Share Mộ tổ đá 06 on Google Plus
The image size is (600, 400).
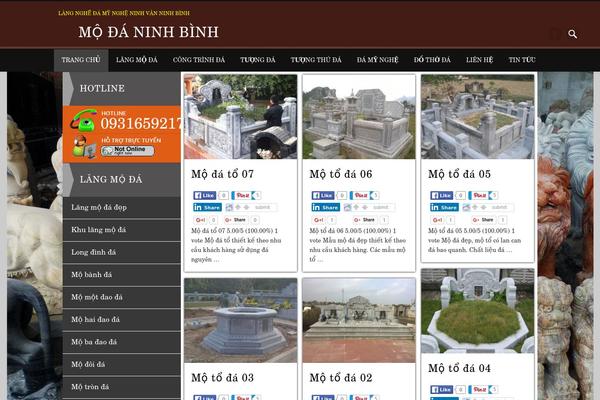click(x=365, y=220)
